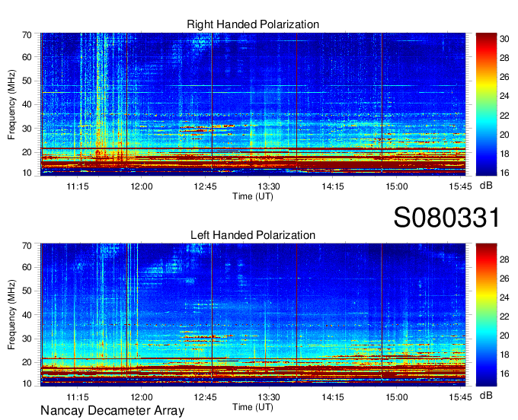
Task: Click the 16 dB label on the lower color bar
Action: (504, 374)
